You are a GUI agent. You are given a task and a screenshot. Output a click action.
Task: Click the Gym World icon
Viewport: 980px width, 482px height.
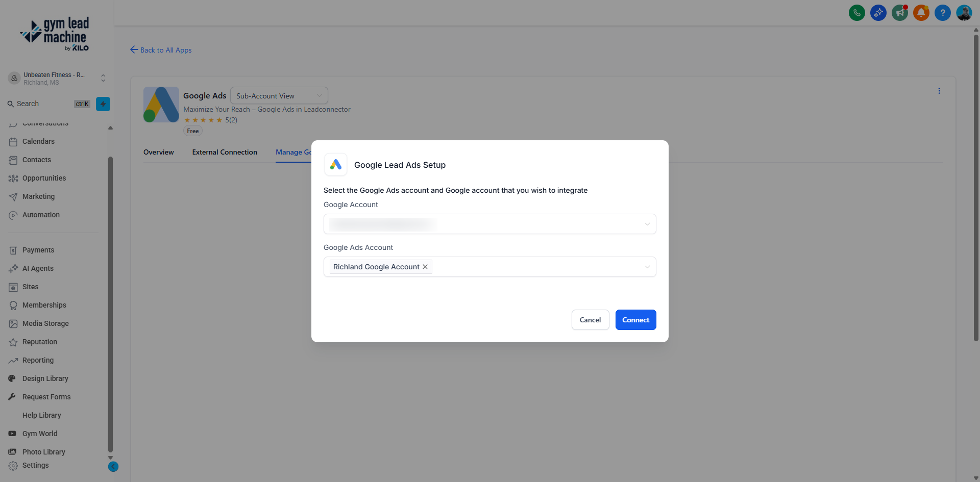click(12, 434)
